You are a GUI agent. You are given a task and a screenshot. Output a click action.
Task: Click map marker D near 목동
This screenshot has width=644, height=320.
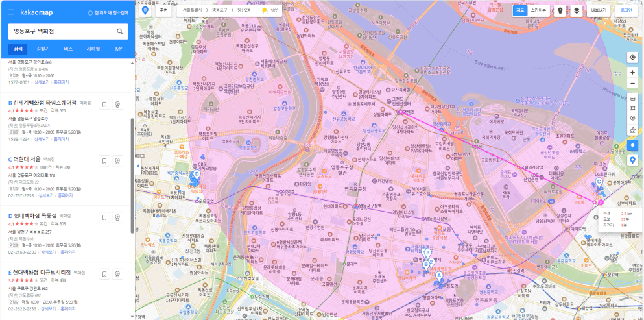(x=197, y=175)
